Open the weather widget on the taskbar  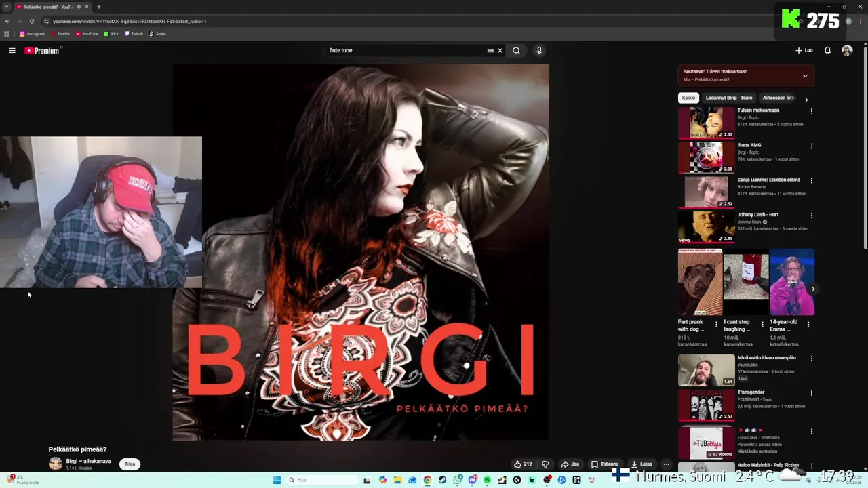click(x=22, y=480)
